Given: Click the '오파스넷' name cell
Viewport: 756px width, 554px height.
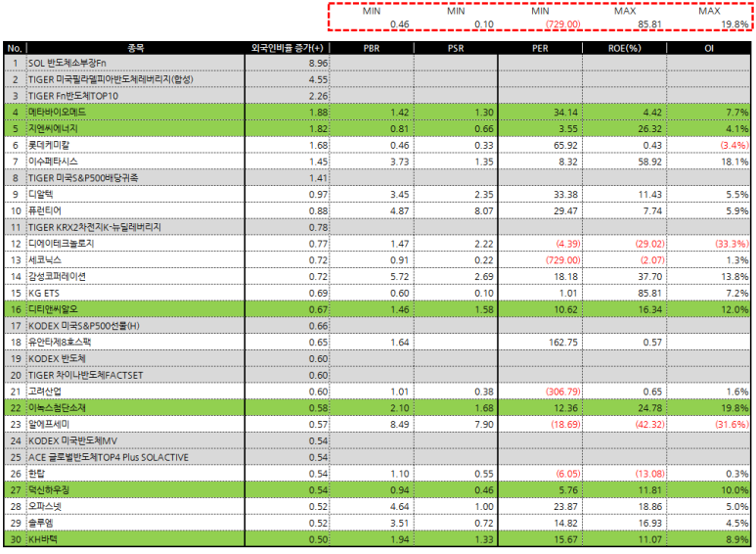Looking at the screenshot, I should [x=136, y=506].
